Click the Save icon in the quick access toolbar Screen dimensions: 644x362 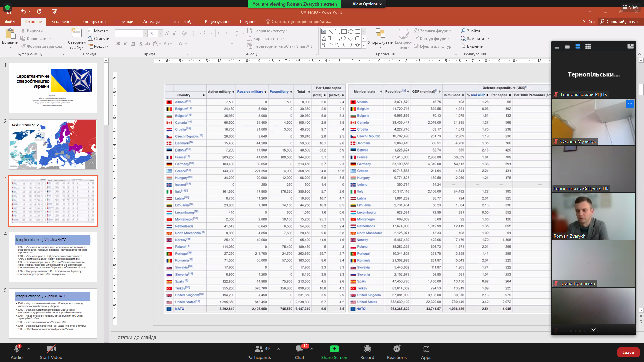[9, 12]
